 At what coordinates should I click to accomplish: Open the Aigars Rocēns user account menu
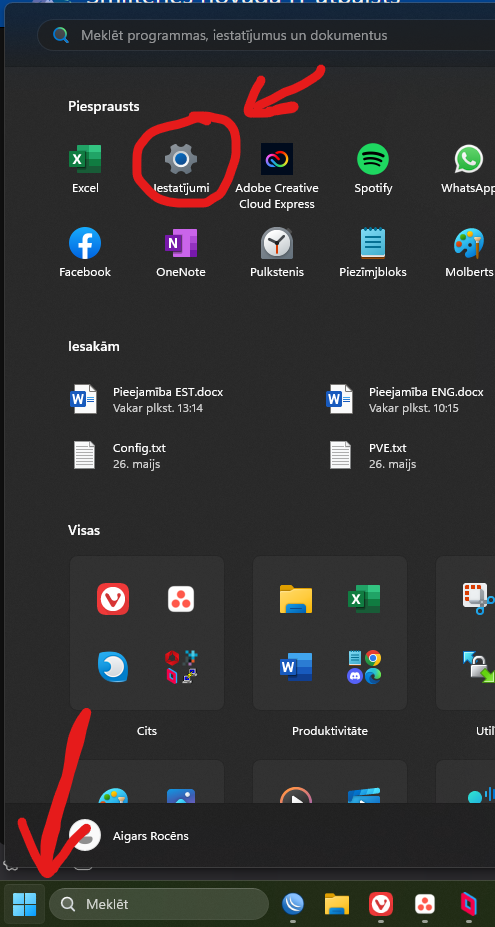(x=130, y=835)
